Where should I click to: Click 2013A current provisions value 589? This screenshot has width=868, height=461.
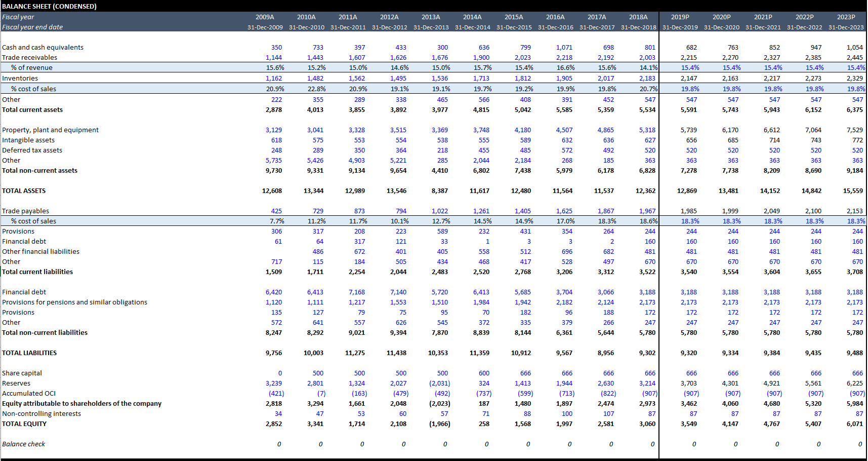442,232
